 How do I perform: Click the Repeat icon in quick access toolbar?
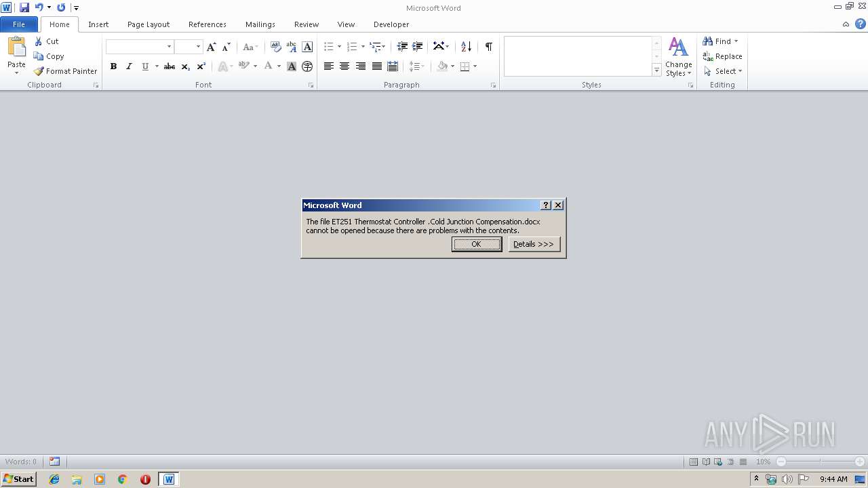coord(61,7)
